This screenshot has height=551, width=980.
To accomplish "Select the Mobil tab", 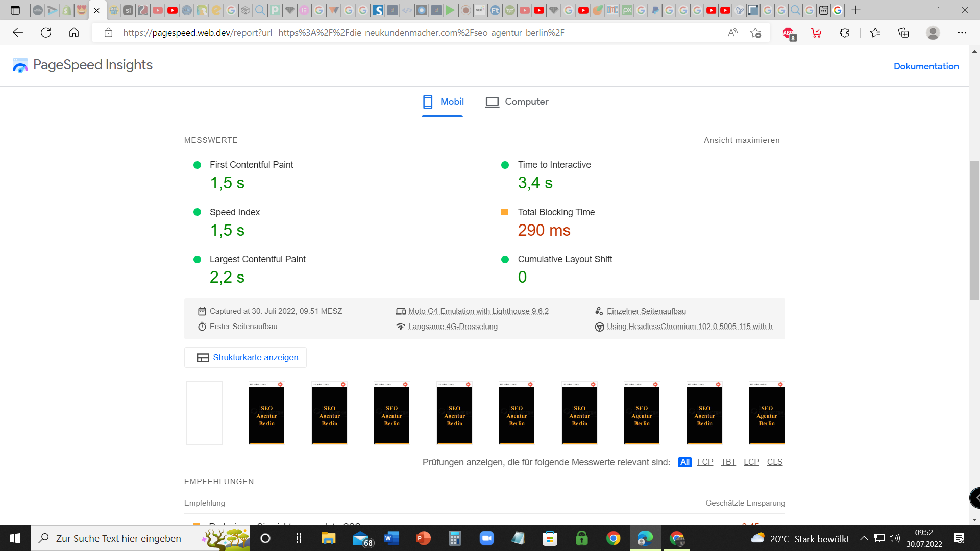I will (443, 102).
